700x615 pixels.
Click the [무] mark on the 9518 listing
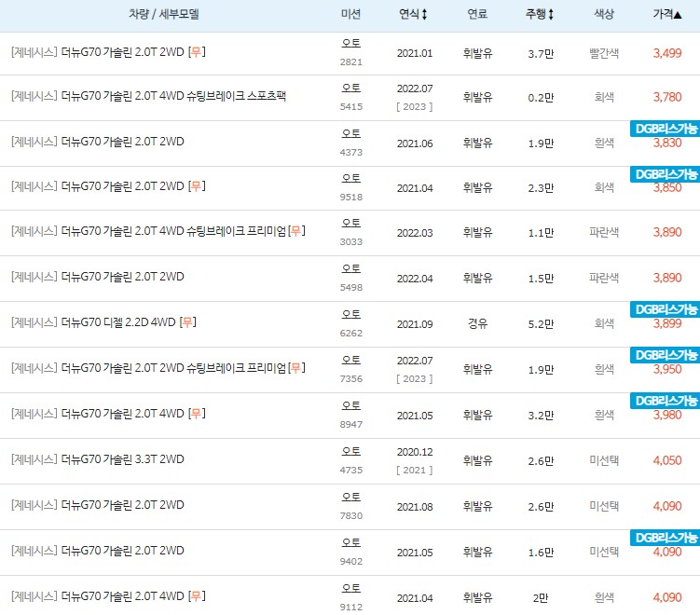point(197,185)
